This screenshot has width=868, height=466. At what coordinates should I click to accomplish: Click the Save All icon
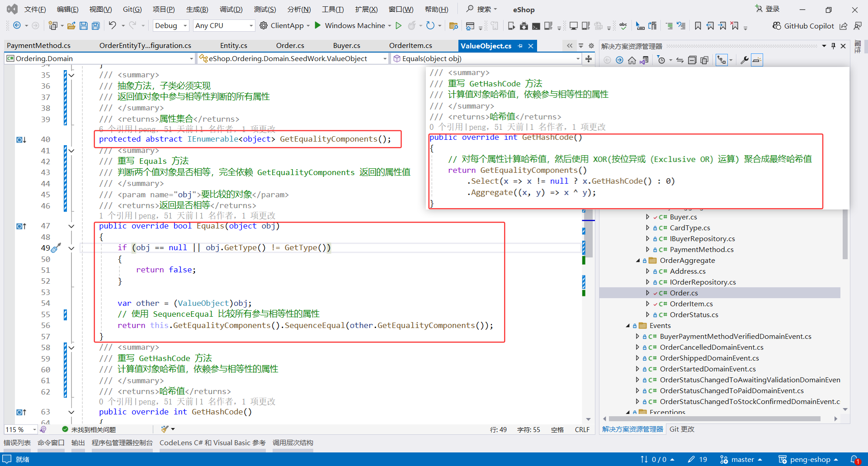[x=96, y=26]
